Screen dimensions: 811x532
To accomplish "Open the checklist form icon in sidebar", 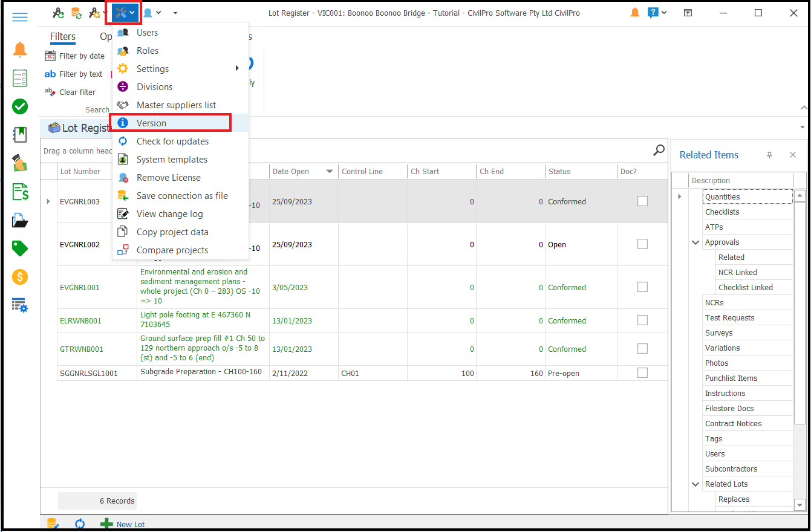I will tap(20, 78).
